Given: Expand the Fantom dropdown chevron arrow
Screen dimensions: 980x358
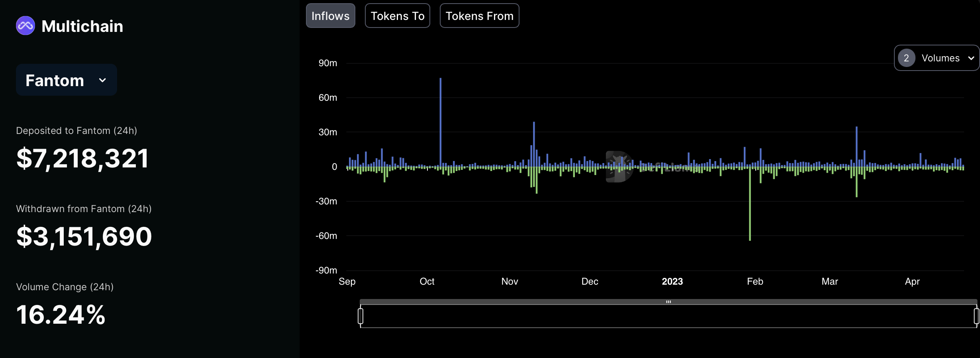Looking at the screenshot, I should click(x=102, y=81).
